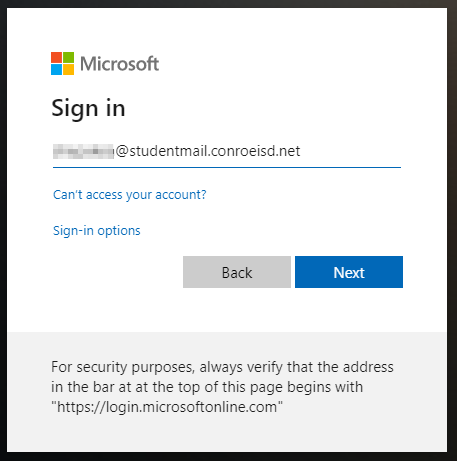Click the https://login.microsoftonline.com text in the notice

pos(167,407)
